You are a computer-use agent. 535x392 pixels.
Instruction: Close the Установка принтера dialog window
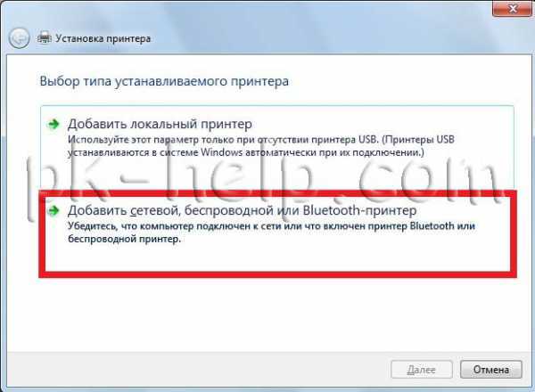512,8
